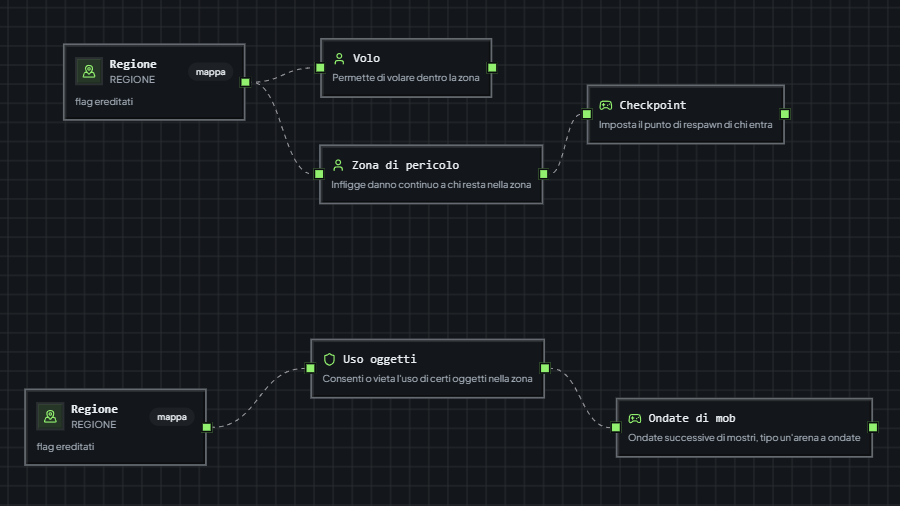Click the output port of the Regione node feeding Volo
This screenshot has height=506, width=900.
pyautogui.click(x=245, y=82)
